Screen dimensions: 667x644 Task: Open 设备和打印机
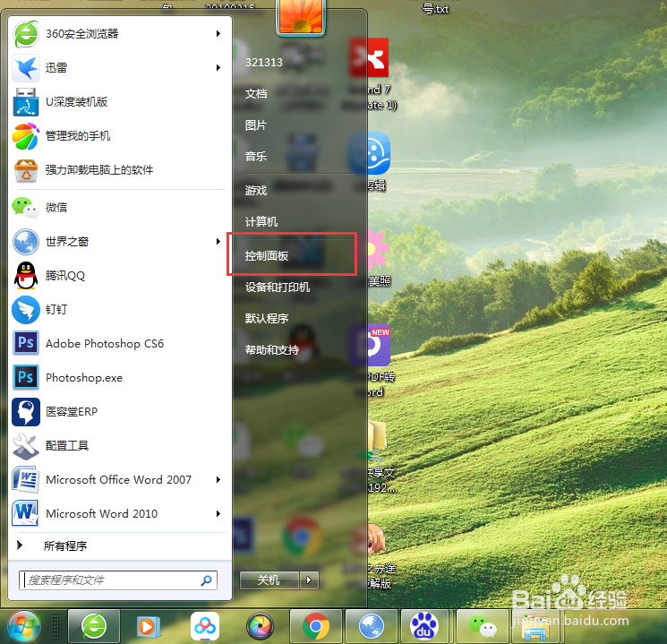click(x=278, y=288)
